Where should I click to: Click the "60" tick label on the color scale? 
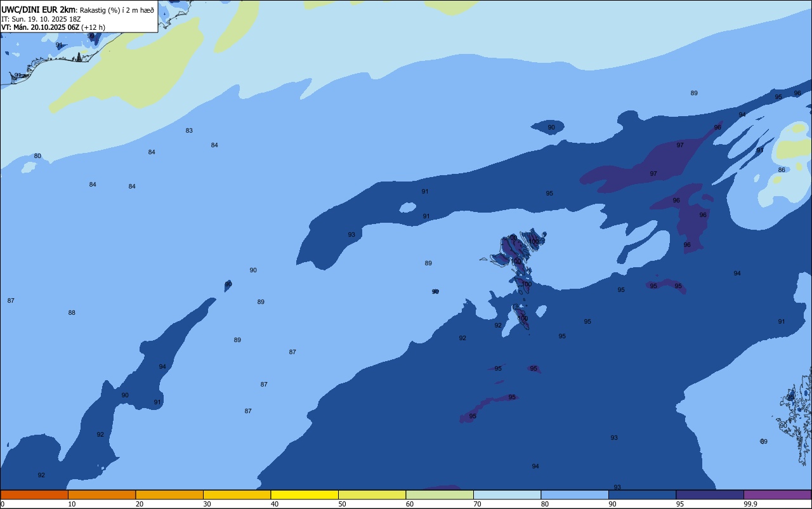point(410,504)
